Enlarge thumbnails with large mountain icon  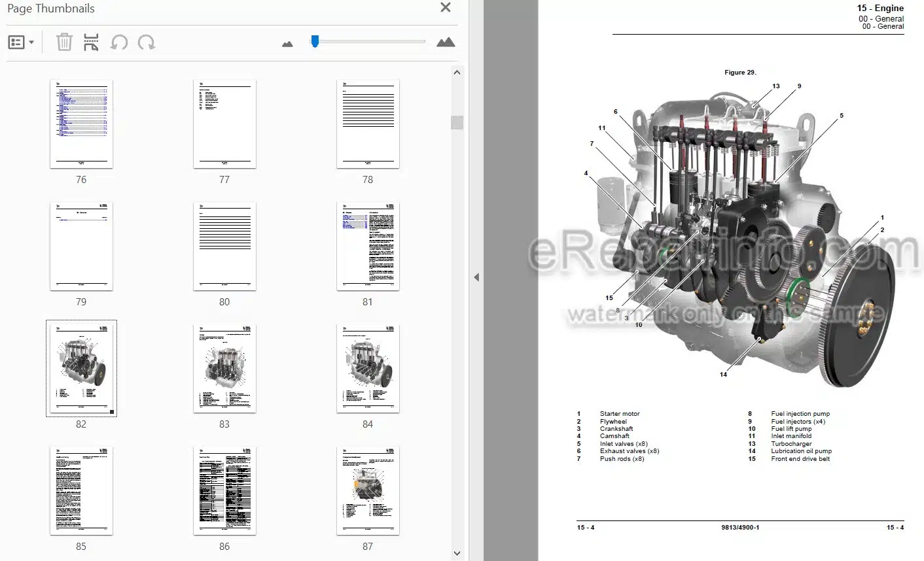coord(446,42)
